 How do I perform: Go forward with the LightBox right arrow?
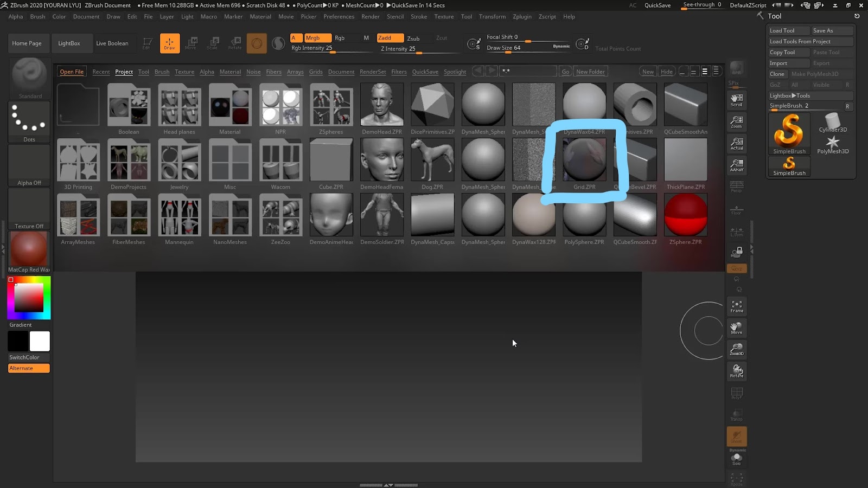[492, 71]
